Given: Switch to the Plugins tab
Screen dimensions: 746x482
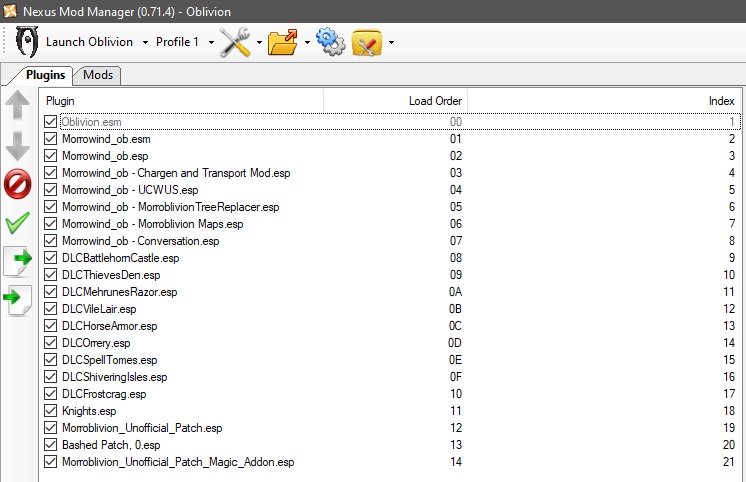Looking at the screenshot, I should tap(45, 75).
